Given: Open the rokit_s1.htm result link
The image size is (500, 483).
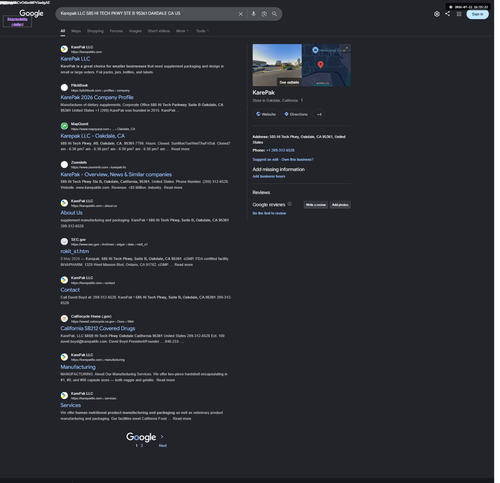Looking at the screenshot, I should [75, 251].
